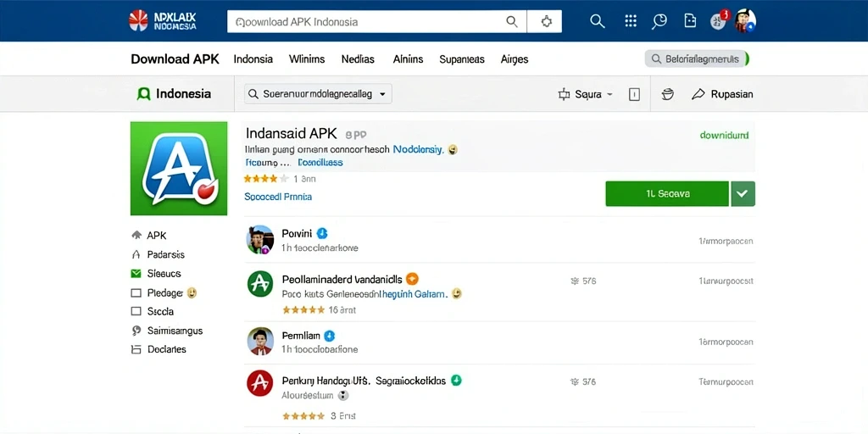Screen dimensions: 868x434
Task: Click the boxed info icon beside Squra
Action: [x=634, y=94]
